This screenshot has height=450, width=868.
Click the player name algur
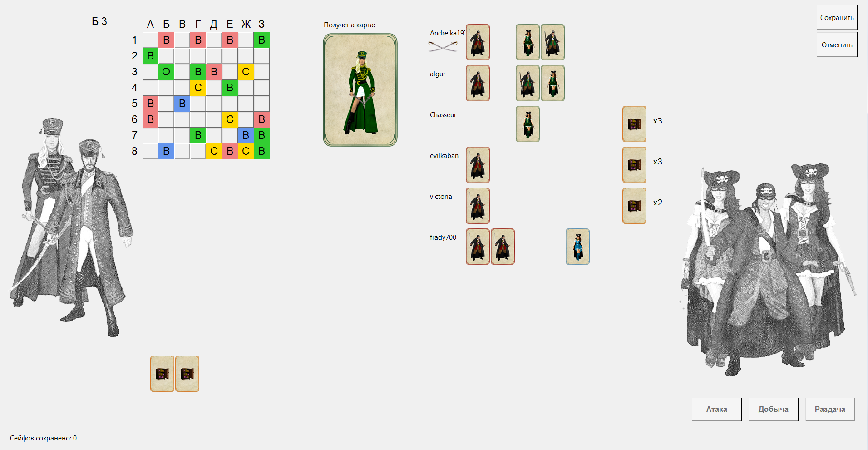click(438, 74)
